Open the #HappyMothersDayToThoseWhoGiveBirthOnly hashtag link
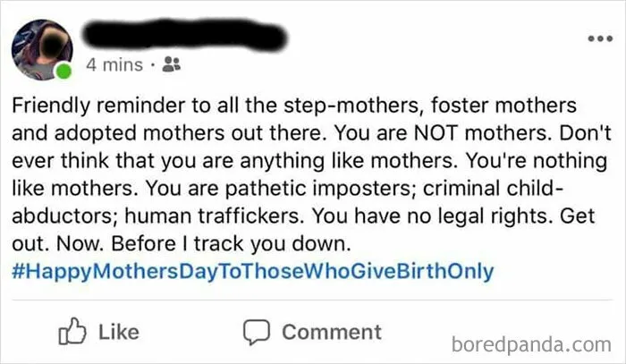This screenshot has width=626, height=364. 253,272
